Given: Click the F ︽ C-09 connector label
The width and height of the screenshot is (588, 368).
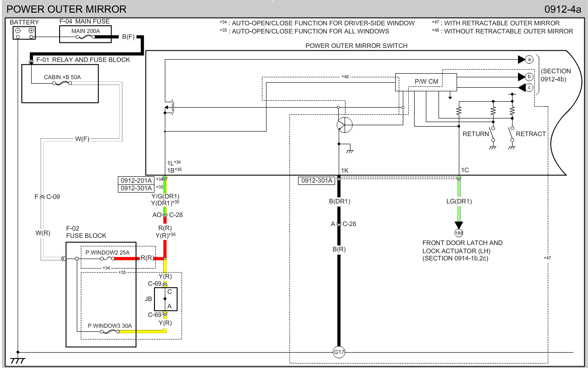Looking at the screenshot, I should click(x=47, y=197).
